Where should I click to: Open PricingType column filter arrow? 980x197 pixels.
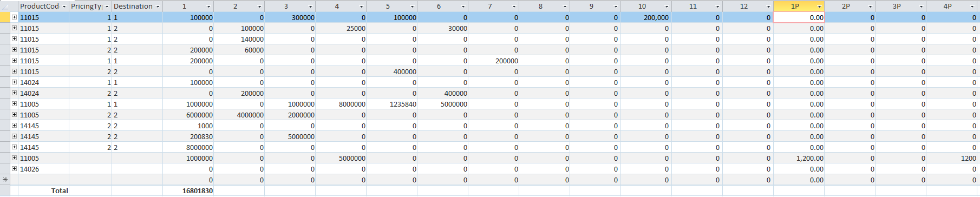coord(107,6)
